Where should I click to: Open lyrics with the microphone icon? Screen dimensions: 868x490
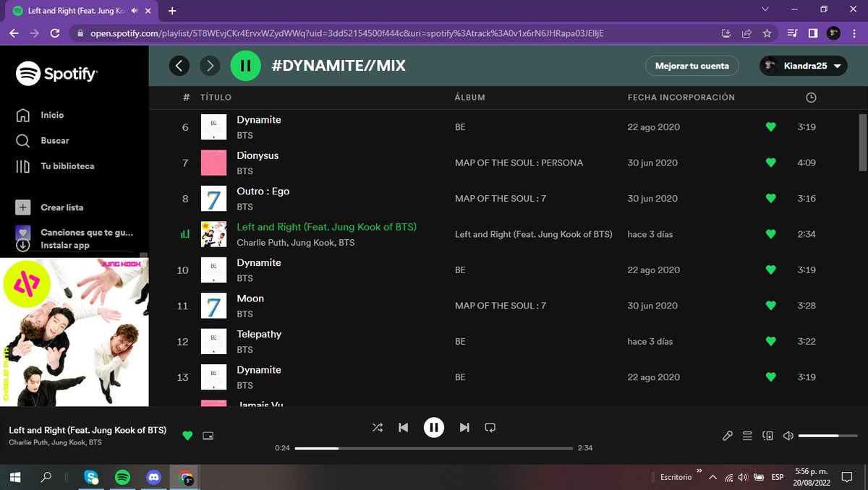(728, 436)
